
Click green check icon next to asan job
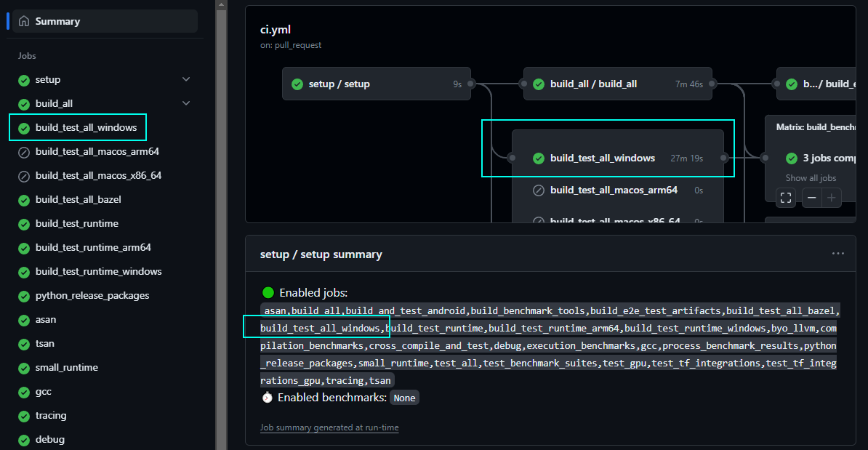click(24, 320)
